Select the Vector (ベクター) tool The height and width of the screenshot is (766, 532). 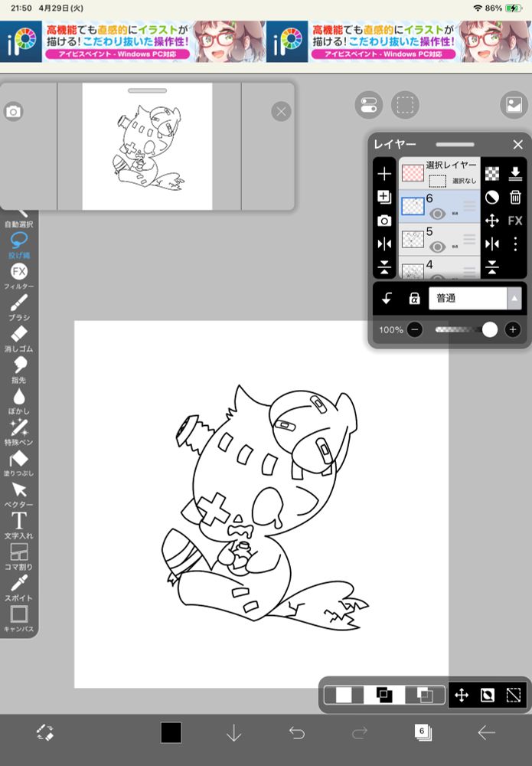click(x=18, y=494)
